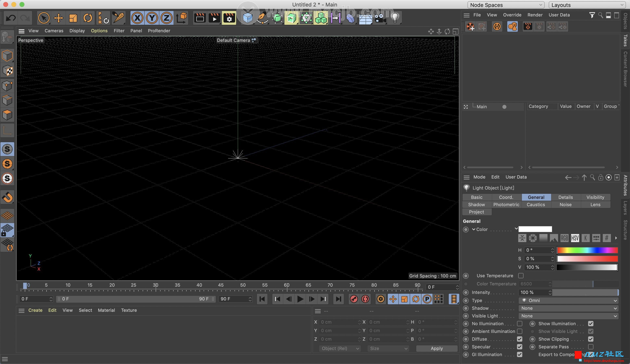Open the Material manager Create menu
This screenshot has width=630, height=364.
35,310
